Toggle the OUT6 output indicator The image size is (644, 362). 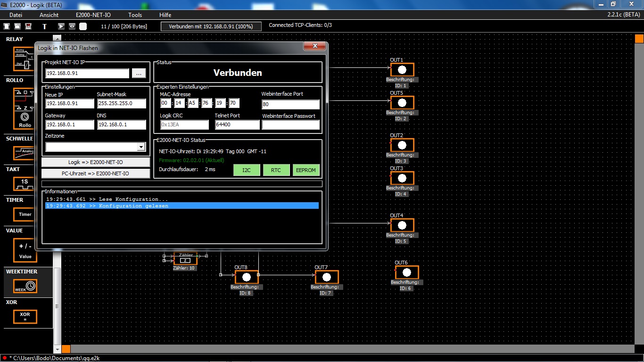(406, 272)
